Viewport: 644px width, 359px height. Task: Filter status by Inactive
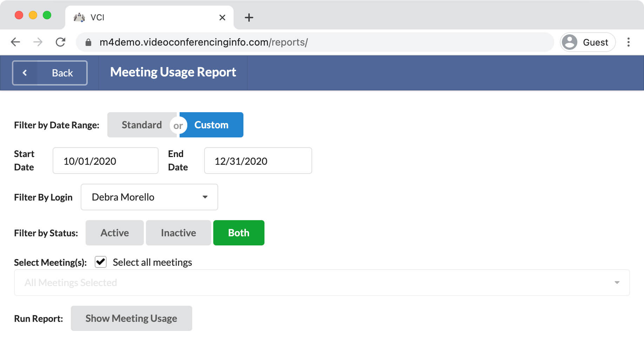[x=179, y=233]
